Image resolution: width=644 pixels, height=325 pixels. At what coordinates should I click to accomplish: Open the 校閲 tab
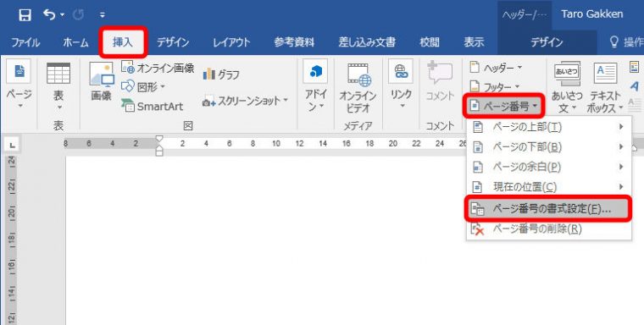pyautogui.click(x=430, y=41)
